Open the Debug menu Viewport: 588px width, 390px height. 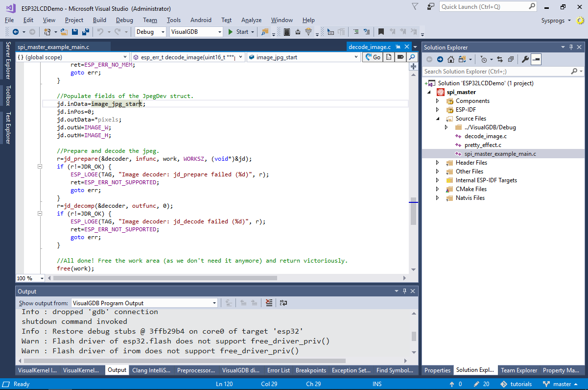click(124, 20)
